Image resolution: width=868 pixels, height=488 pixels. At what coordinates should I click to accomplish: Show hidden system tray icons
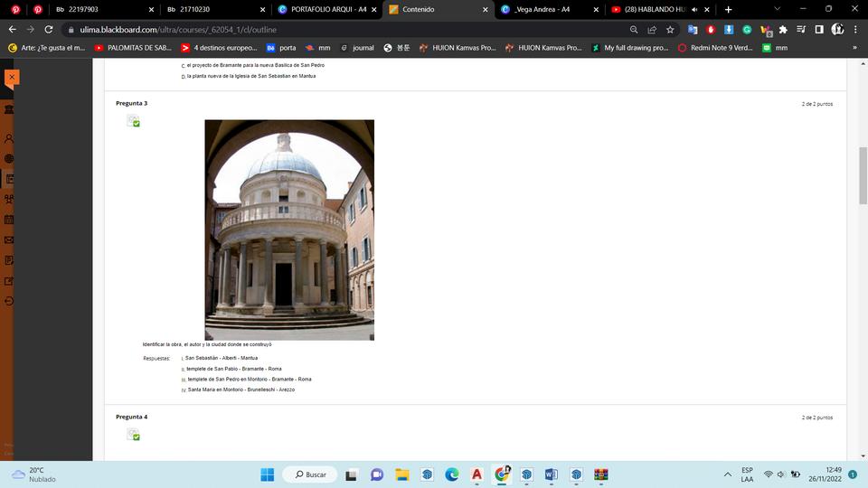click(728, 474)
